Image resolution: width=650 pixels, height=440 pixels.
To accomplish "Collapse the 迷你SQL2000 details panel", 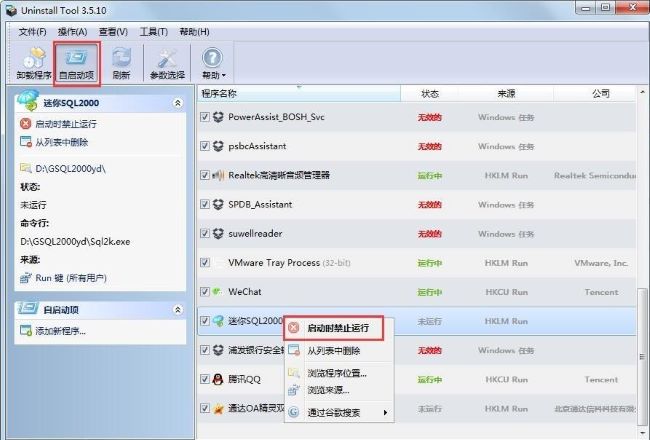I will click(x=178, y=103).
